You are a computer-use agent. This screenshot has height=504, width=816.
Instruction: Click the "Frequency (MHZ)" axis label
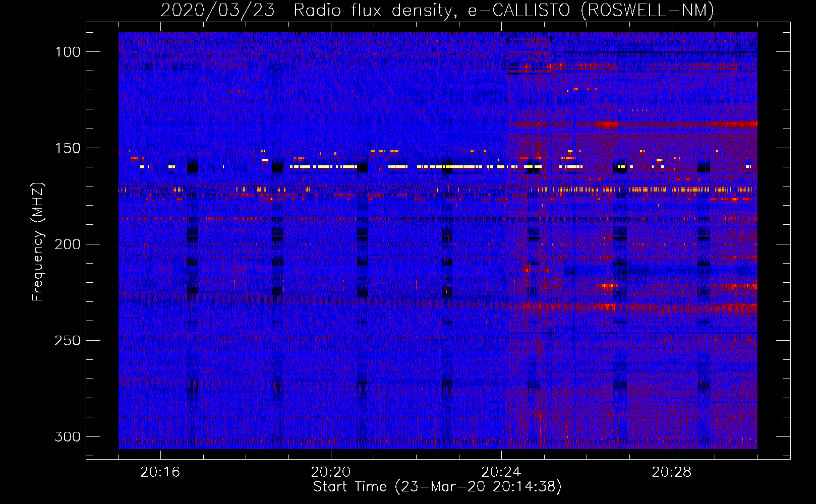(38, 241)
